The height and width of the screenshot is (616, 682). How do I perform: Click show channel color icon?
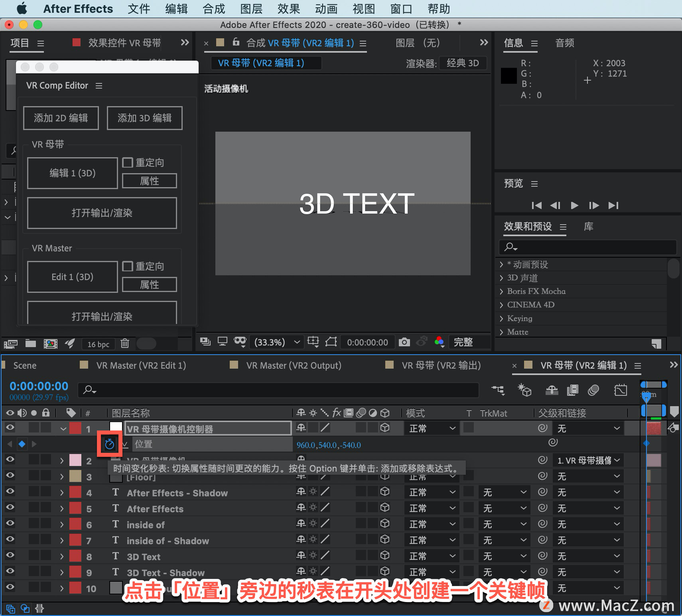[439, 342]
